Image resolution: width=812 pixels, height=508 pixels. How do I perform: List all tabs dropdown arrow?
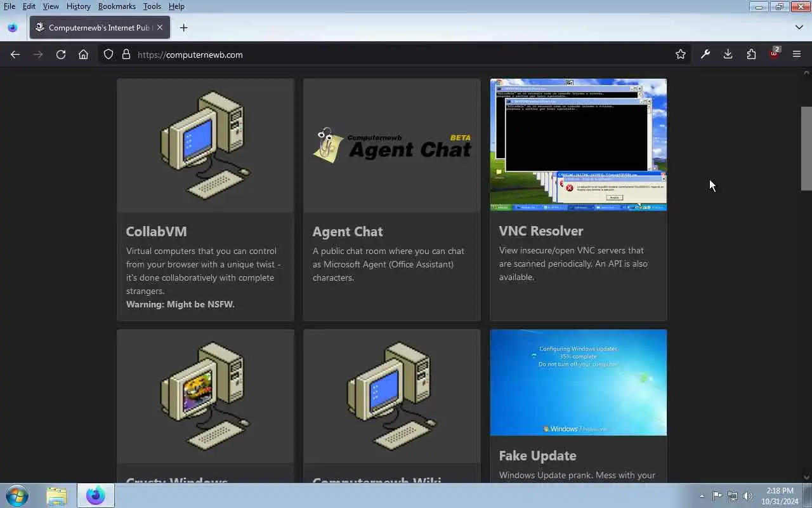(799, 27)
